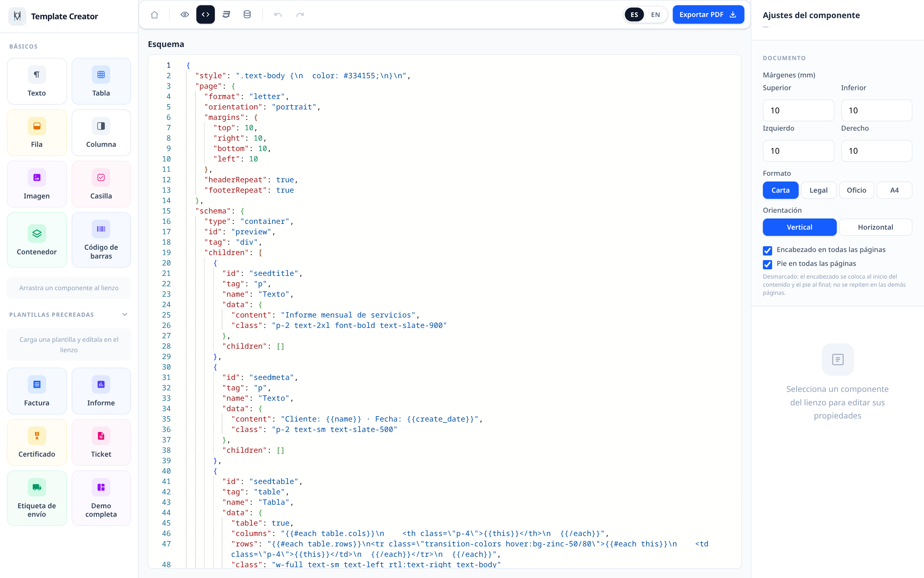
Task: Edit the Inferior margin field
Action: pos(877,111)
